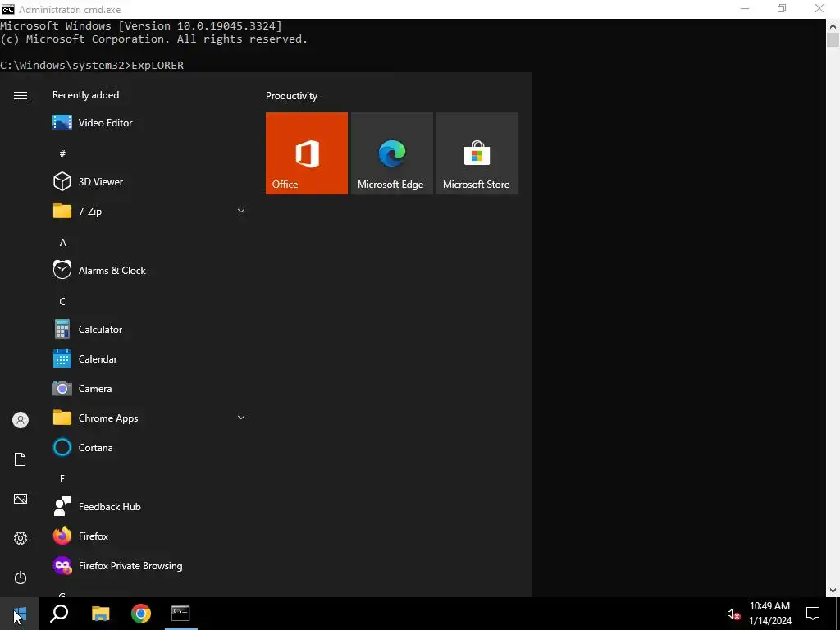
Task: Click the ExpLORER command text in cmd
Action: coord(157,65)
